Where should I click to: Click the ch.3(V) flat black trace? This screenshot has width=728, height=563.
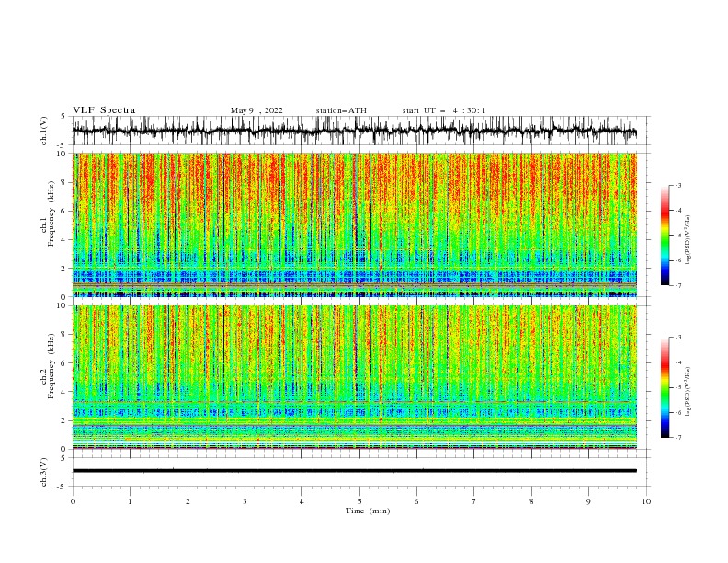pyautogui.click(x=354, y=471)
